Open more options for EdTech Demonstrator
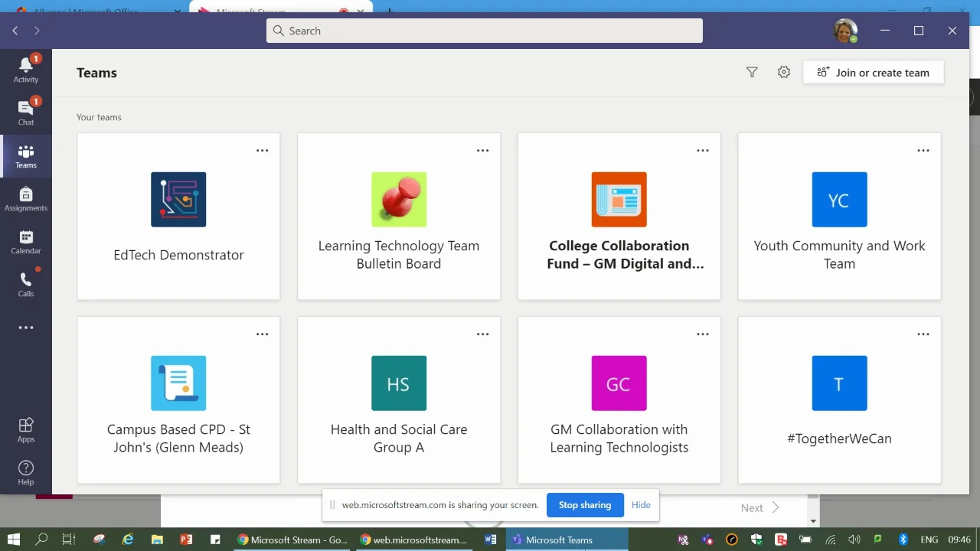Viewport: 980px width, 551px height. pyautogui.click(x=263, y=151)
